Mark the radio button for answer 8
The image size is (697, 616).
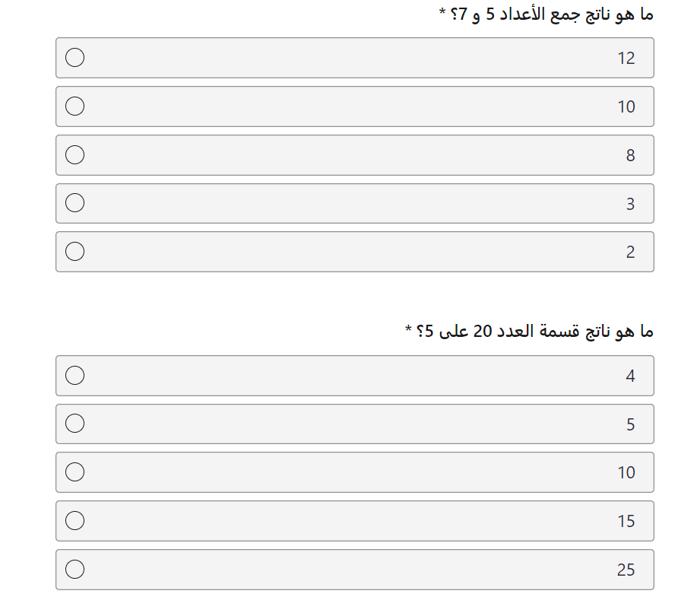[74, 155]
